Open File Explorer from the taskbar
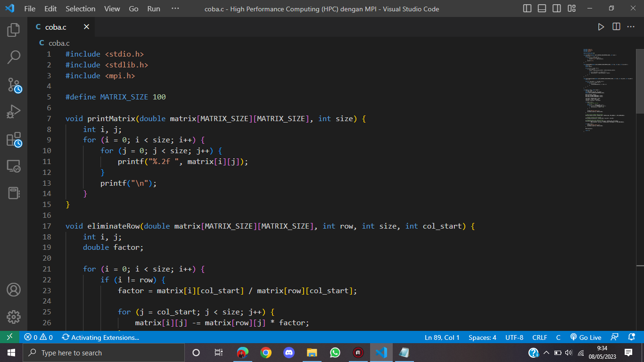 312,353
